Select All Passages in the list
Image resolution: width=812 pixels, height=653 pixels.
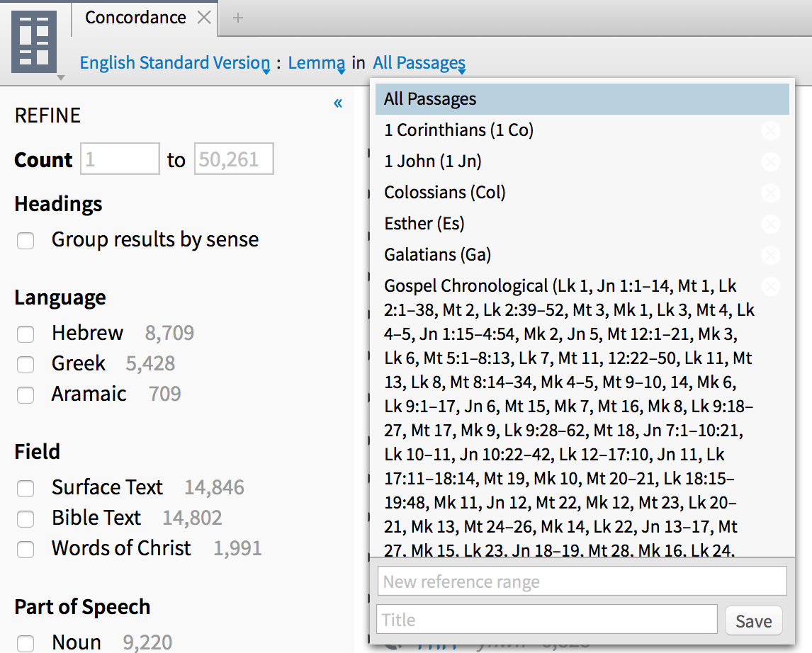click(x=581, y=99)
